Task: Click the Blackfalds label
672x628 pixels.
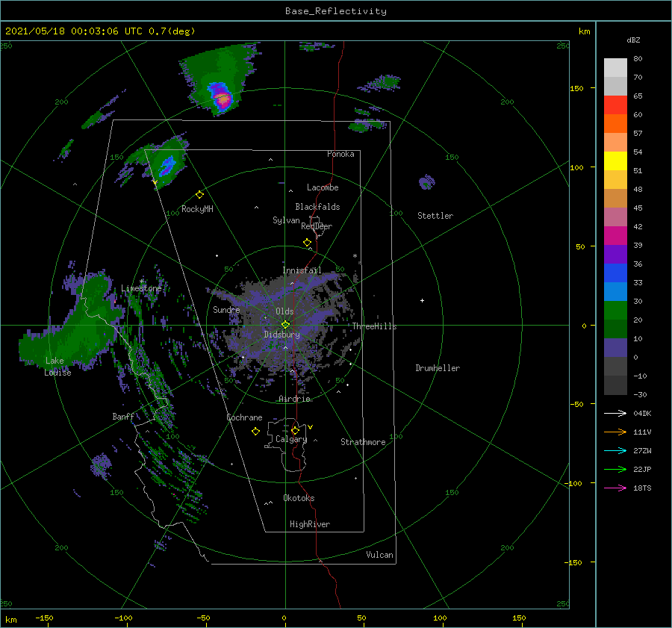Action: tap(317, 207)
